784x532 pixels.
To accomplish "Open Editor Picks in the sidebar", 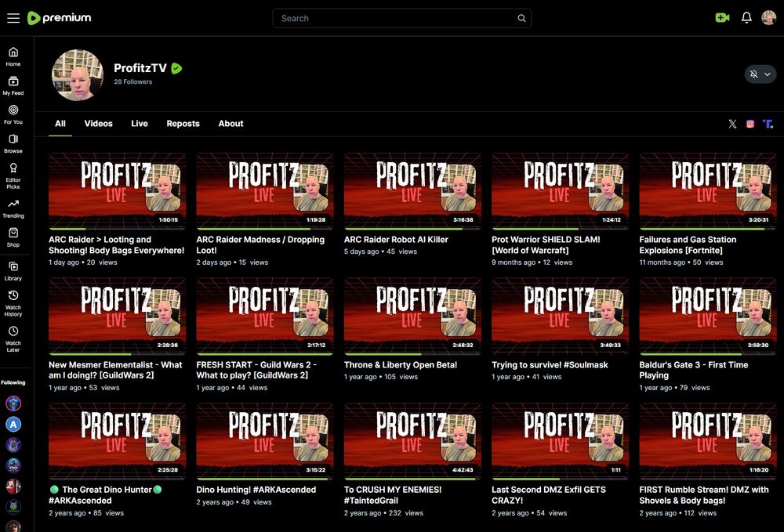I will click(x=13, y=176).
